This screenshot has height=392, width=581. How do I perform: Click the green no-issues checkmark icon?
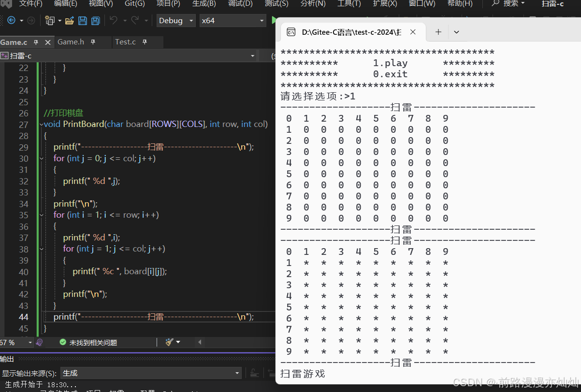[63, 342]
